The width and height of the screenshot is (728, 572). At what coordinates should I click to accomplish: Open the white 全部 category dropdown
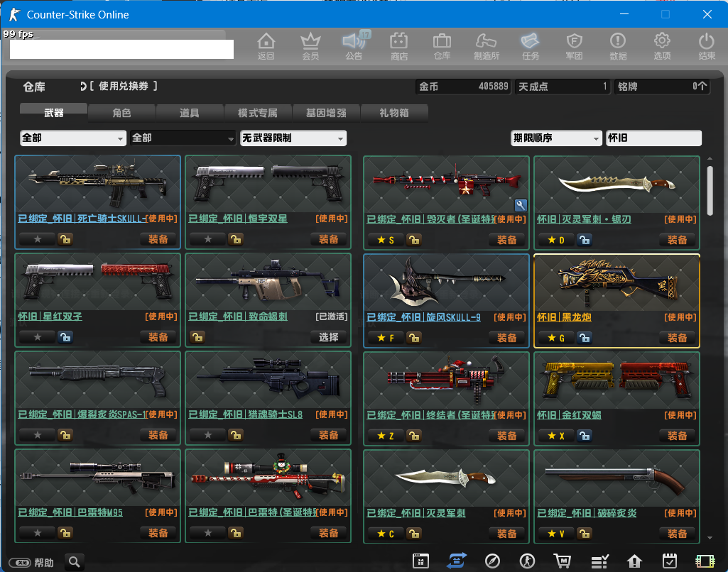tap(73, 138)
